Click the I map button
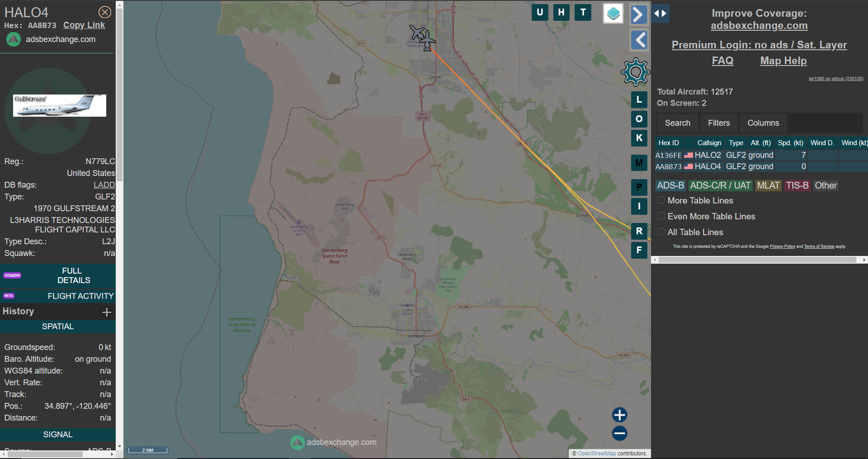The image size is (868, 459). tap(639, 206)
